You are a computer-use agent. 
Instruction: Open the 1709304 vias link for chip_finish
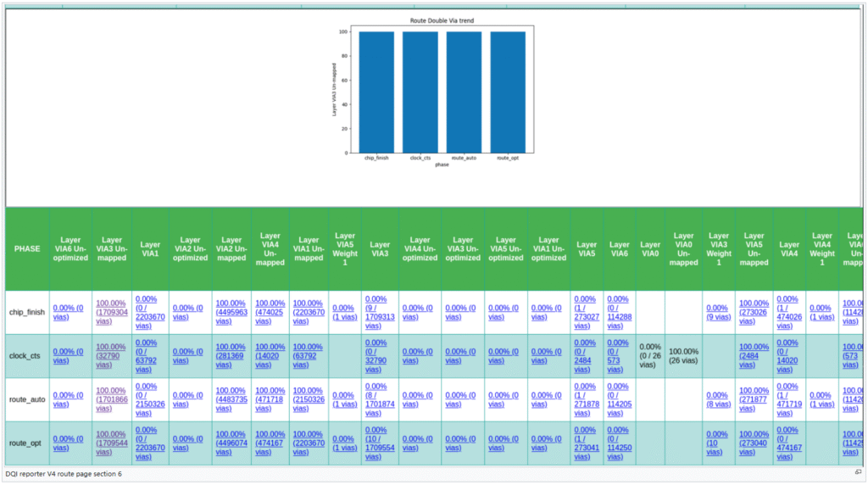(x=111, y=312)
